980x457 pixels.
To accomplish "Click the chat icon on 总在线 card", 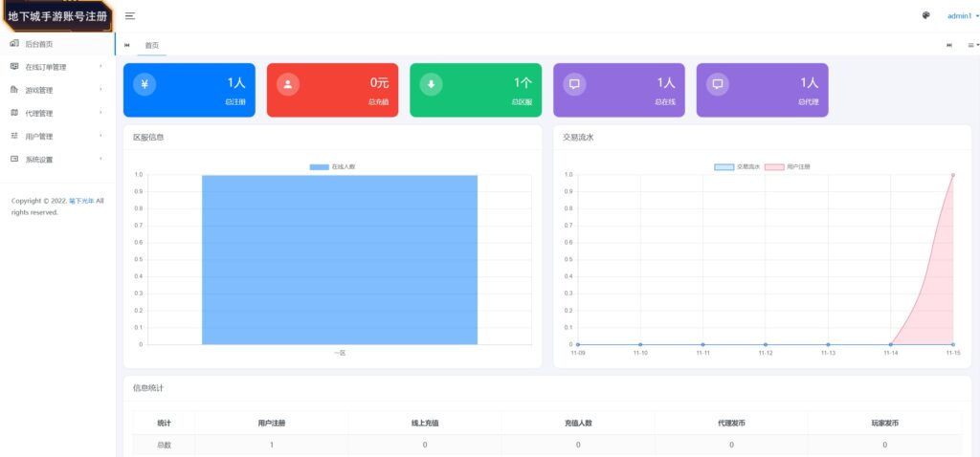I will click(574, 84).
